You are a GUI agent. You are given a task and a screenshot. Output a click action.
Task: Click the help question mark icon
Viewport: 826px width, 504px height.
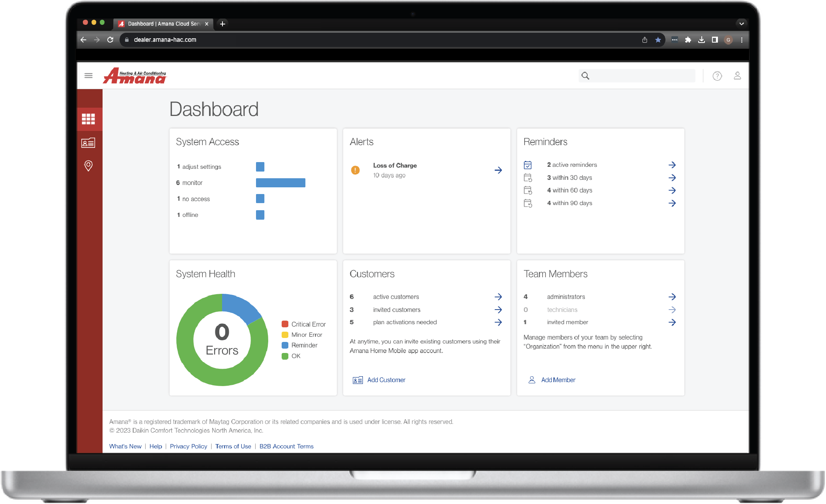coord(717,76)
